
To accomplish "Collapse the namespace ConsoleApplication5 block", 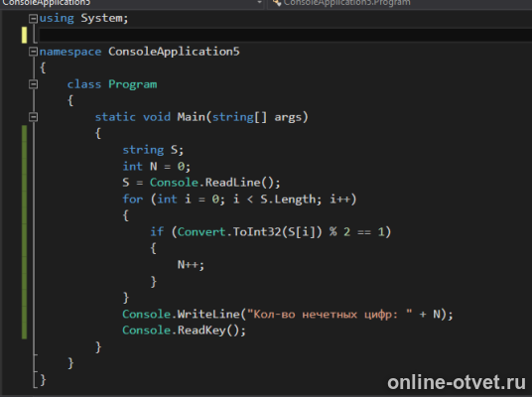I will tap(33, 52).
